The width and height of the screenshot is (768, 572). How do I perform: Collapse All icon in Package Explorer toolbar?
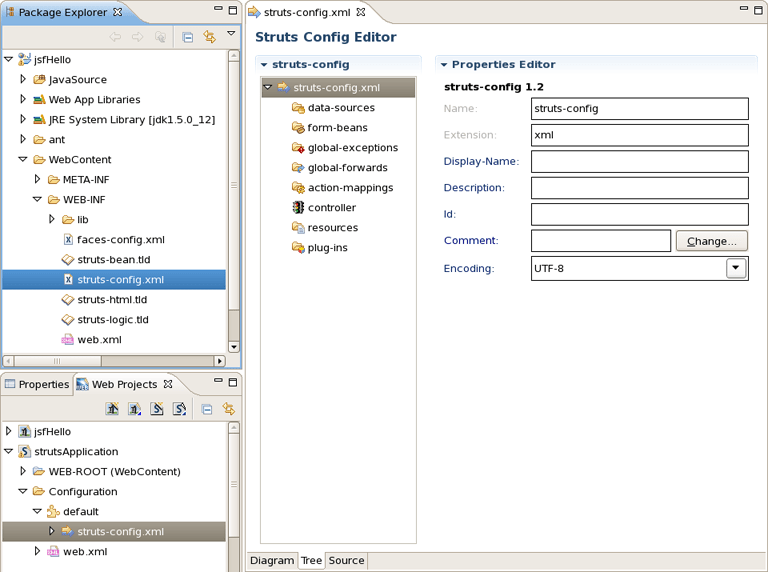187,37
